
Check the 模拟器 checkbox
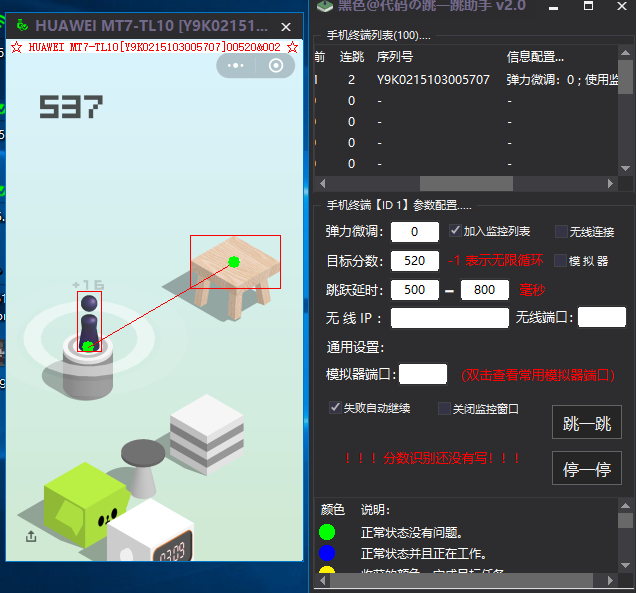[x=561, y=260]
